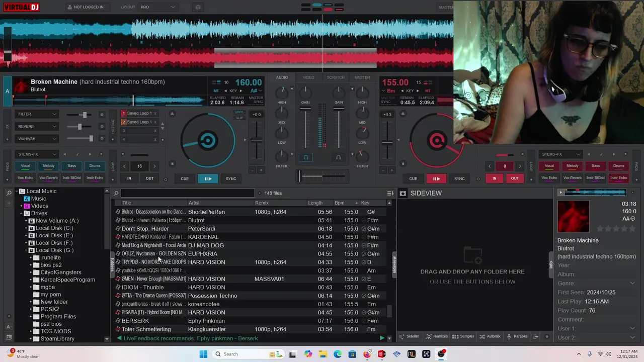Open the OBS Studio taskbar icon

(x=441, y=354)
